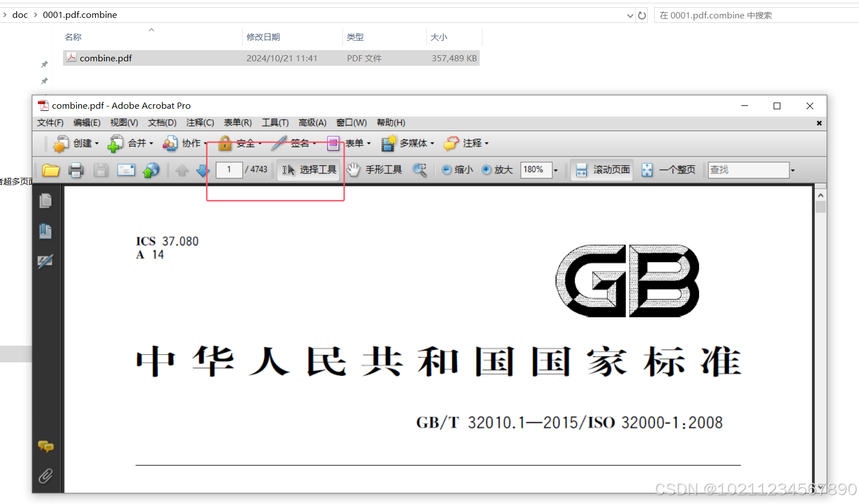The image size is (859, 504).
Task: Click the page number input field
Action: point(229,169)
